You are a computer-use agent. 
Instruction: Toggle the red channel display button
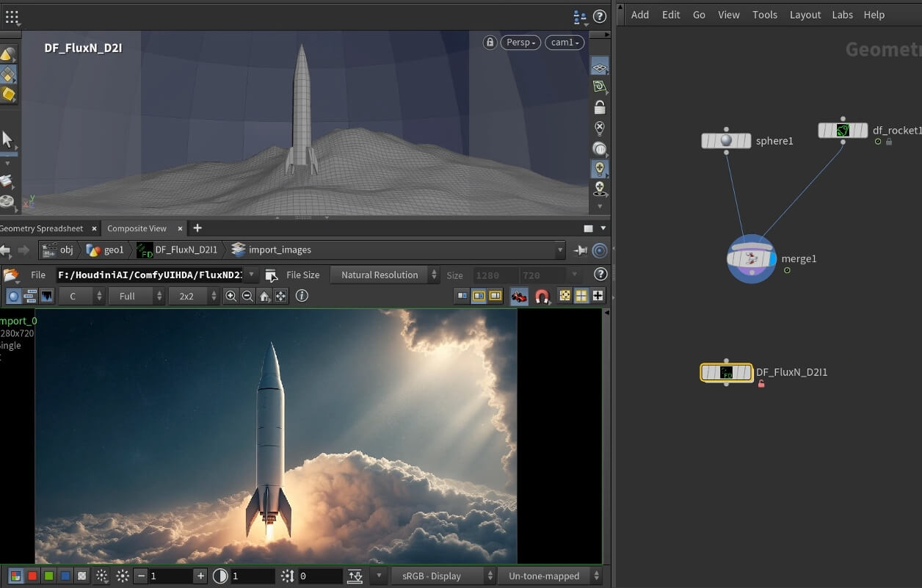(32, 576)
